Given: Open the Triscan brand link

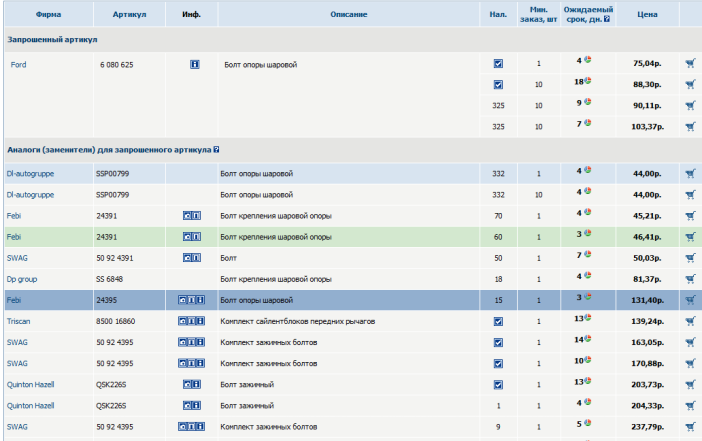Looking at the screenshot, I should point(21,322).
